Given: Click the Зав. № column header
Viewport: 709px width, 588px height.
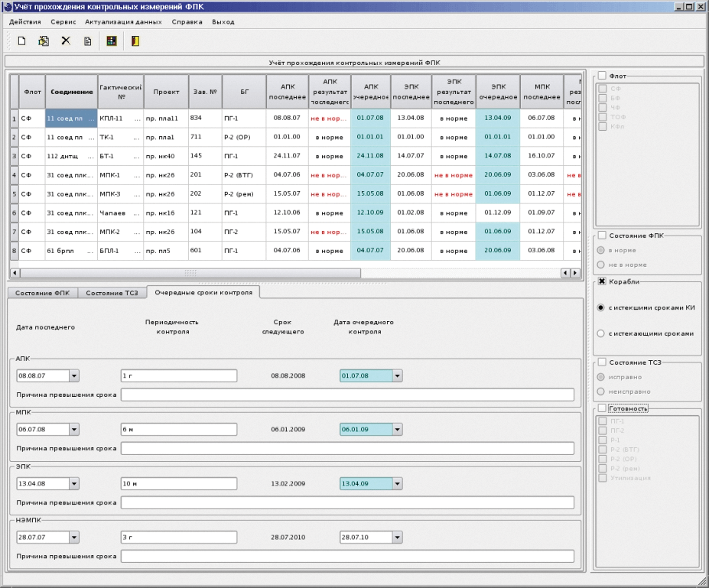Looking at the screenshot, I should point(205,92).
